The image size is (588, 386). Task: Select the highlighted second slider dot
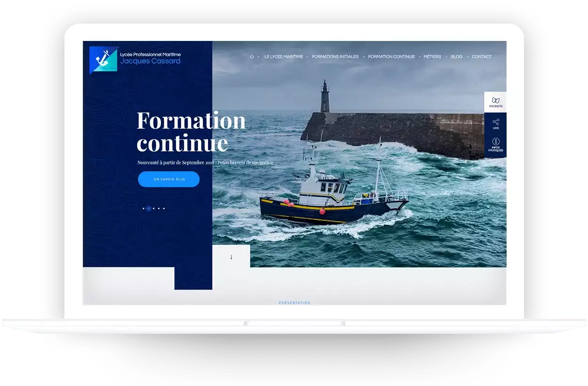point(149,208)
